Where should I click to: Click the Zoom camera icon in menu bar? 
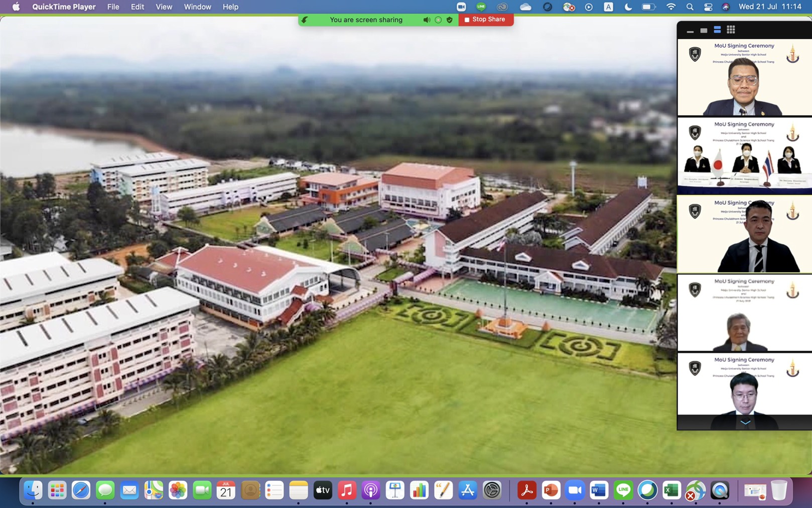461,7
